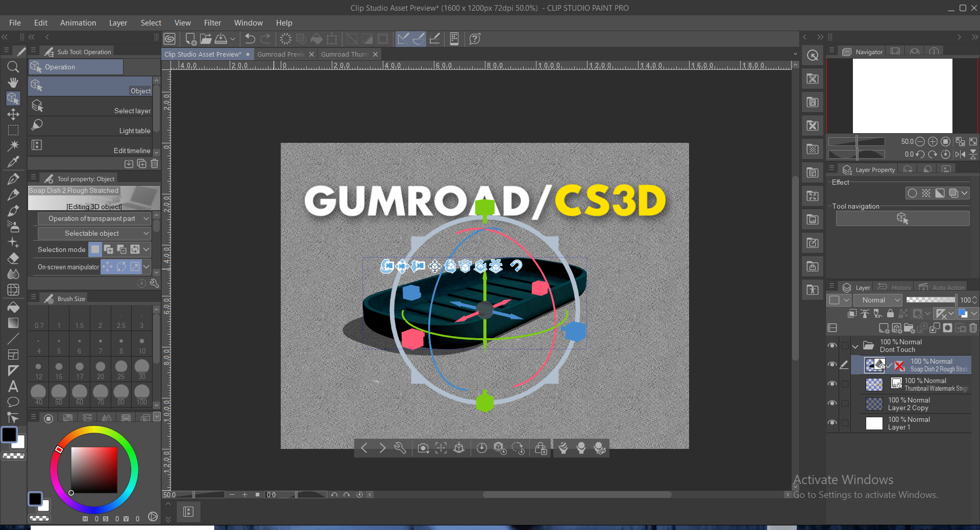The image size is (980, 530).
Task: Hide the Dont Touch folder layer
Action: 832,346
